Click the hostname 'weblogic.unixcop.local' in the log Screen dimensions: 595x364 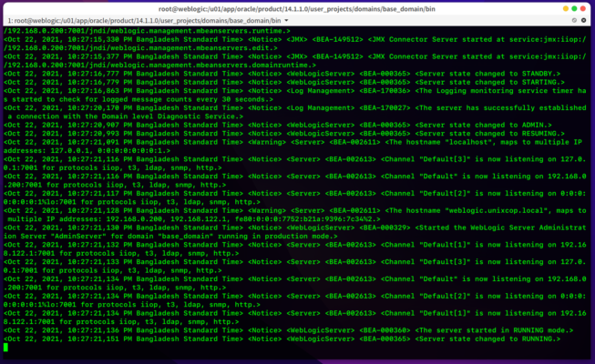pyautogui.click(x=496, y=210)
